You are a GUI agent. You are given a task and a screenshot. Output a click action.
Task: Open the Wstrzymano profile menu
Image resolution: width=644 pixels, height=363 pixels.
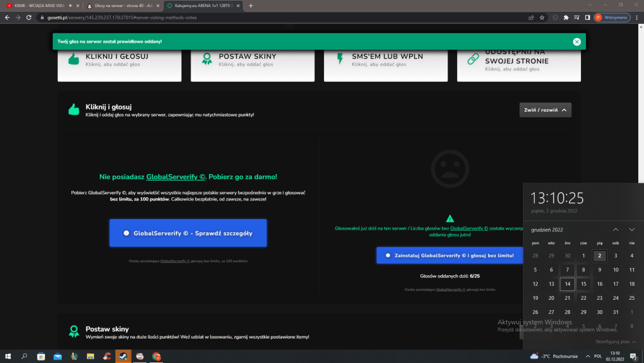pyautogui.click(x=612, y=17)
